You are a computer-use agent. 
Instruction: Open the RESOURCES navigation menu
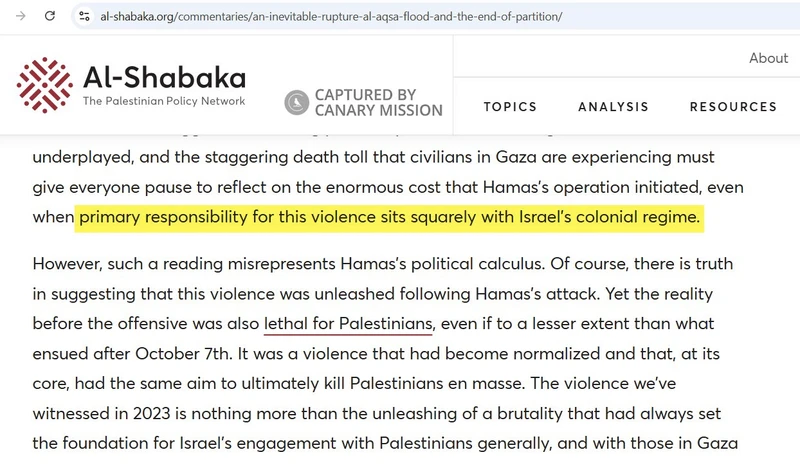[733, 107]
